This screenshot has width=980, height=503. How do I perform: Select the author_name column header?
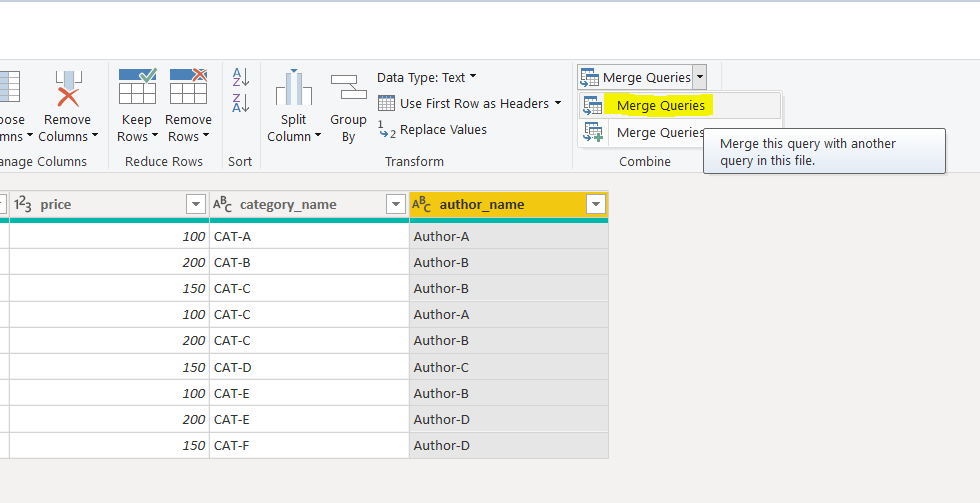coord(490,205)
